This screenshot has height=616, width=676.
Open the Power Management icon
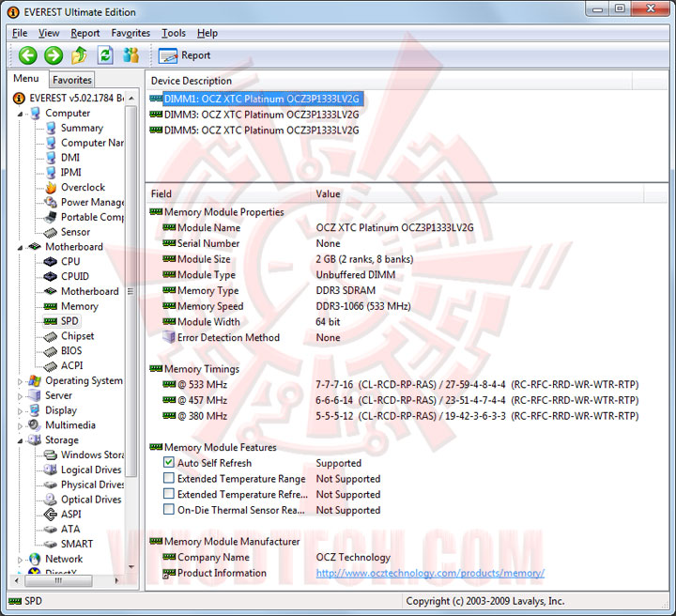click(x=51, y=202)
